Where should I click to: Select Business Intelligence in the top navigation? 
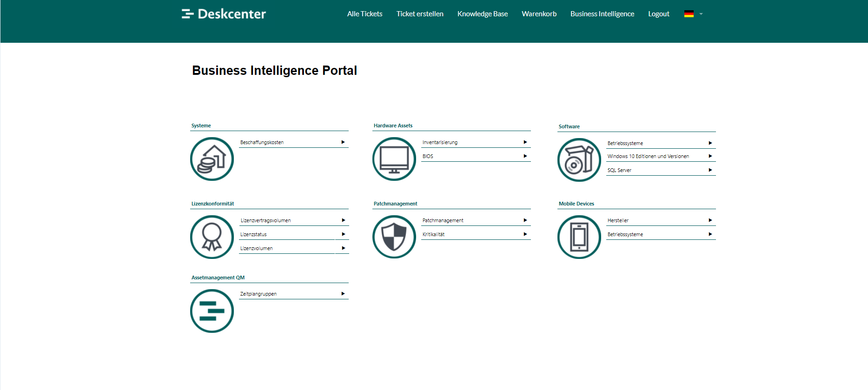(x=603, y=14)
